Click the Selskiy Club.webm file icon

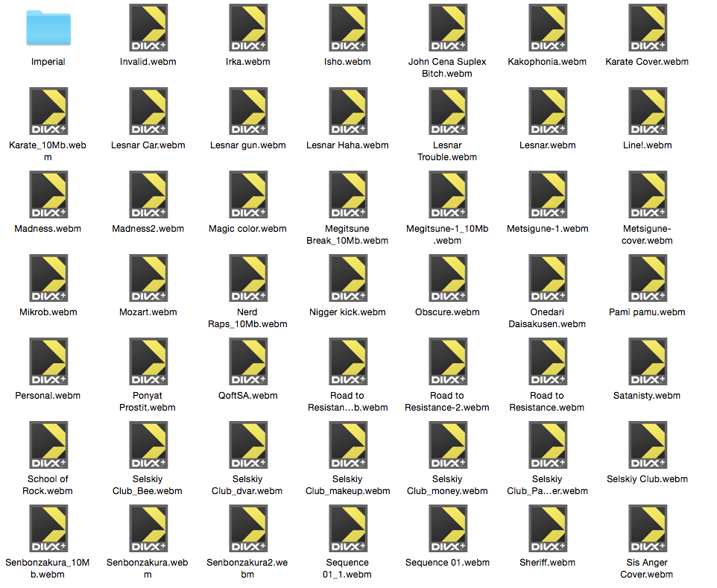pos(648,445)
